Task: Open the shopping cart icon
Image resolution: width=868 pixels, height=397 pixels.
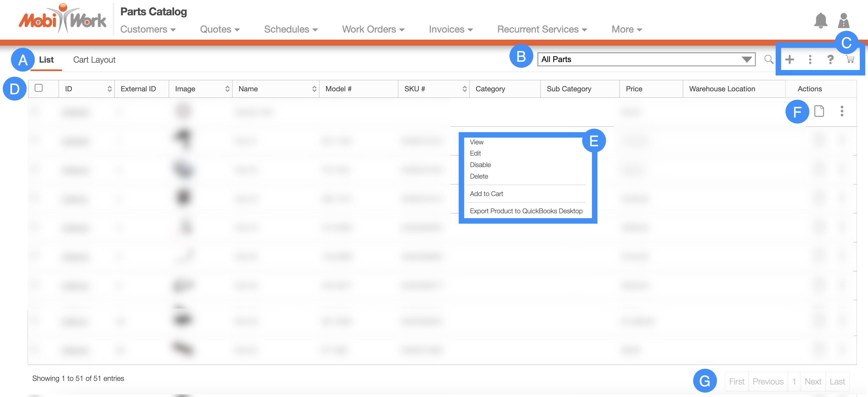Action: click(x=850, y=59)
